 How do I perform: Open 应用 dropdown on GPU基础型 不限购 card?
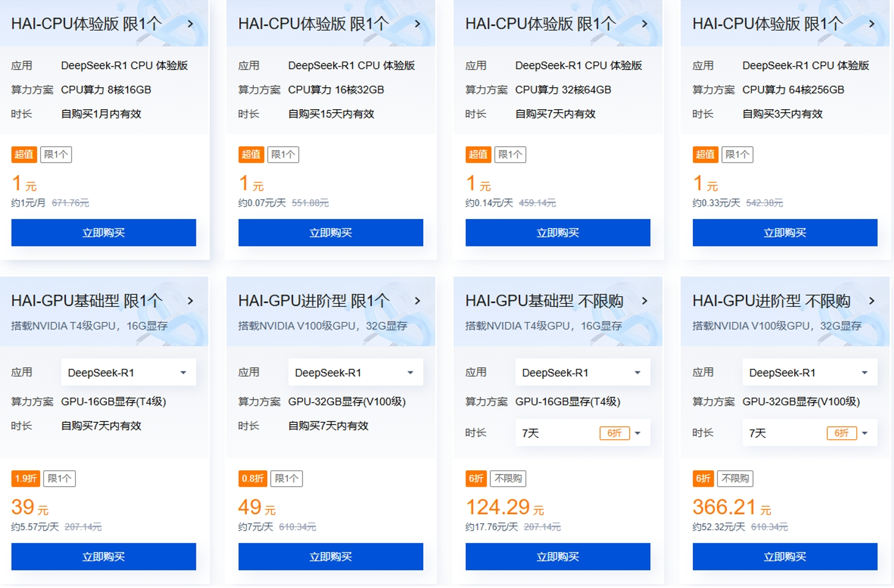[583, 372]
